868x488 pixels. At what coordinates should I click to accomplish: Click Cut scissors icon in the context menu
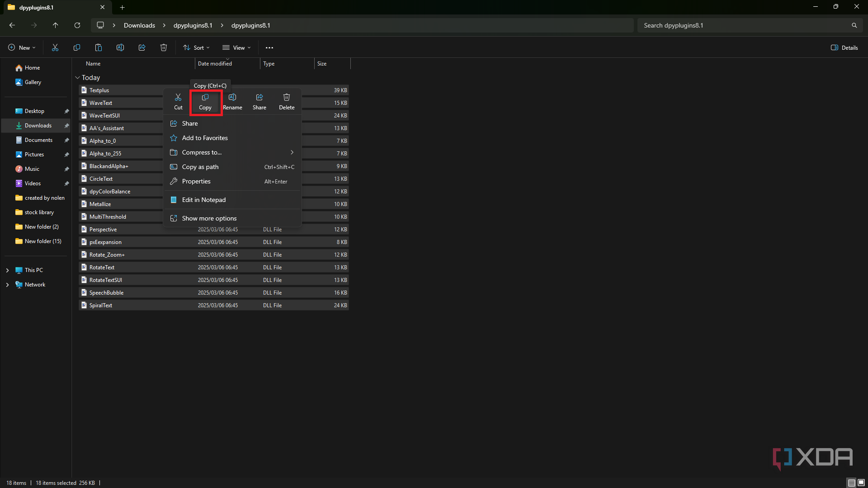click(x=178, y=98)
